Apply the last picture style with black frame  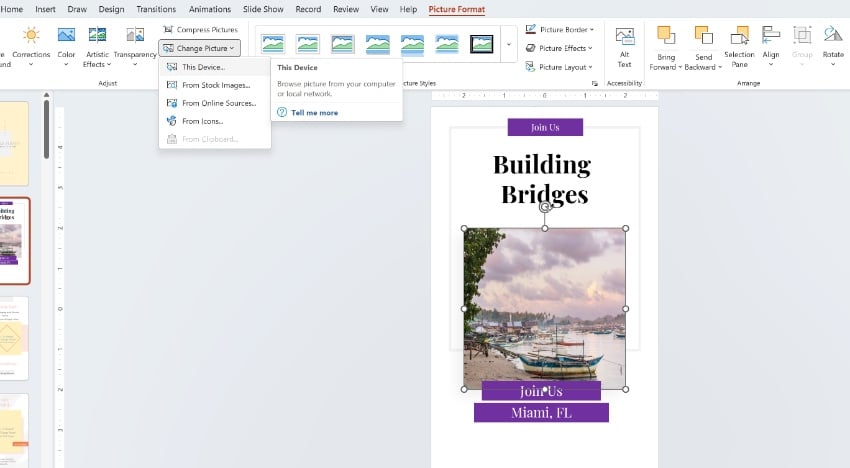click(x=482, y=44)
